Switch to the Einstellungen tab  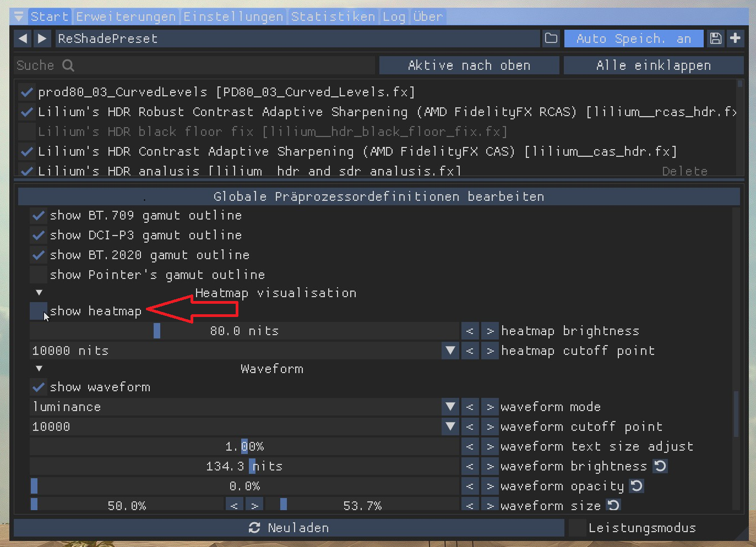coord(233,17)
